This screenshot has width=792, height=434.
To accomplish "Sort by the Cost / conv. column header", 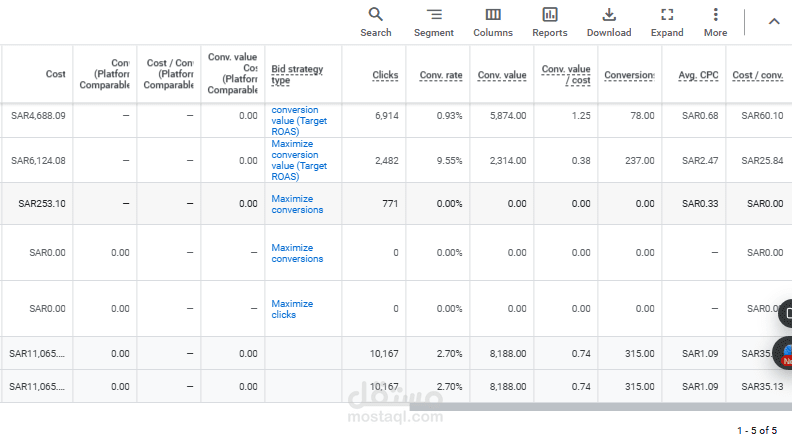I will 757,75.
